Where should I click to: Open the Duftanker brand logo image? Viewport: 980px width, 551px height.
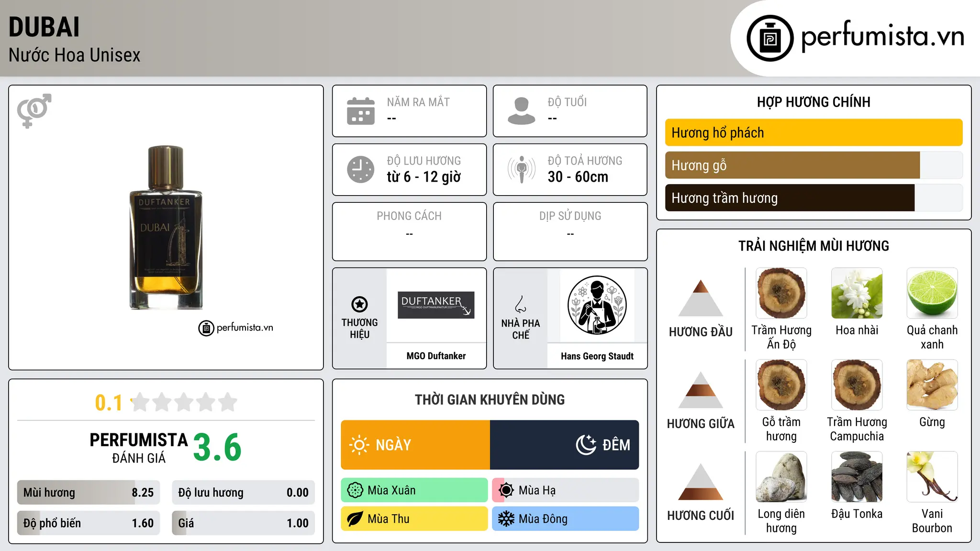click(x=436, y=305)
